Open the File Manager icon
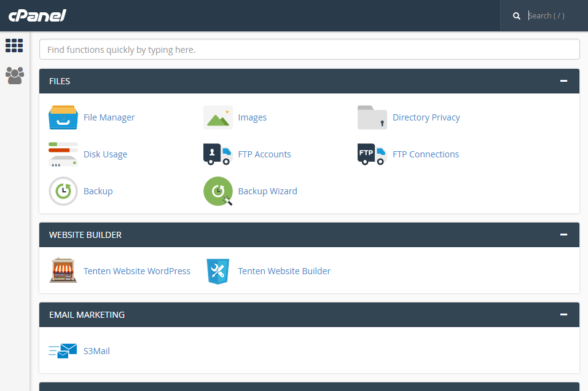The height and width of the screenshot is (391, 588). [x=63, y=117]
